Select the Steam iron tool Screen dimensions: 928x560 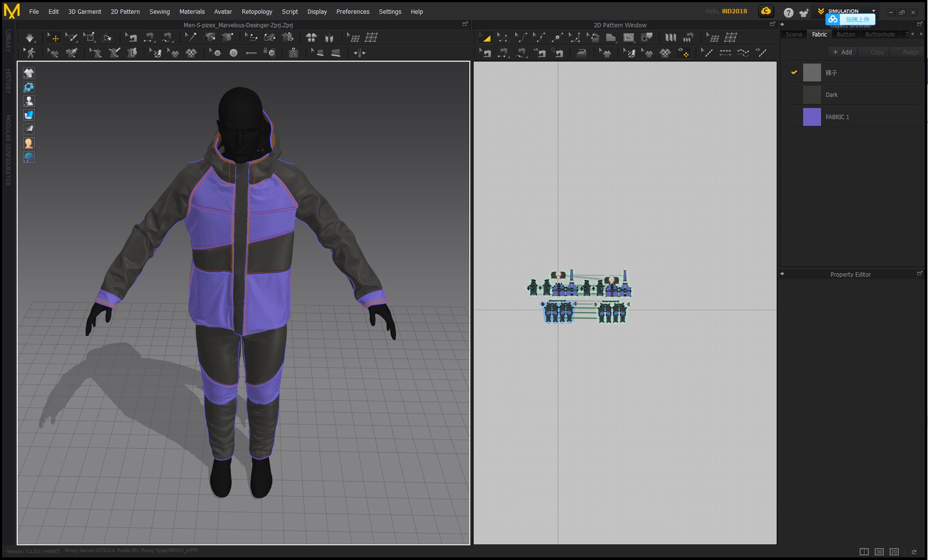pos(582,53)
